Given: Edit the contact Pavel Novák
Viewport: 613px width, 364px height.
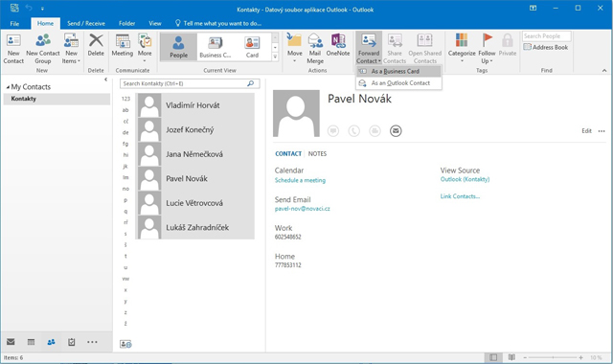Looking at the screenshot, I should pos(586,131).
